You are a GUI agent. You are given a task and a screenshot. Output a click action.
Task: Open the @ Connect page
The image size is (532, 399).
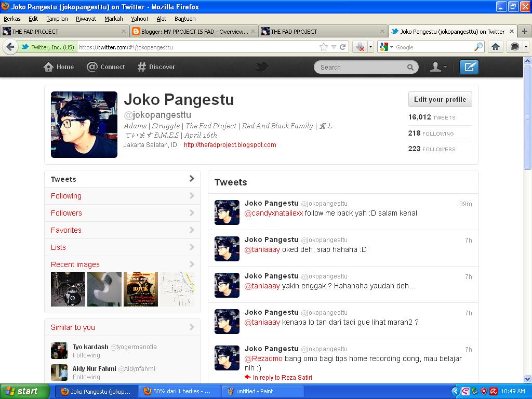click(106, 67)
